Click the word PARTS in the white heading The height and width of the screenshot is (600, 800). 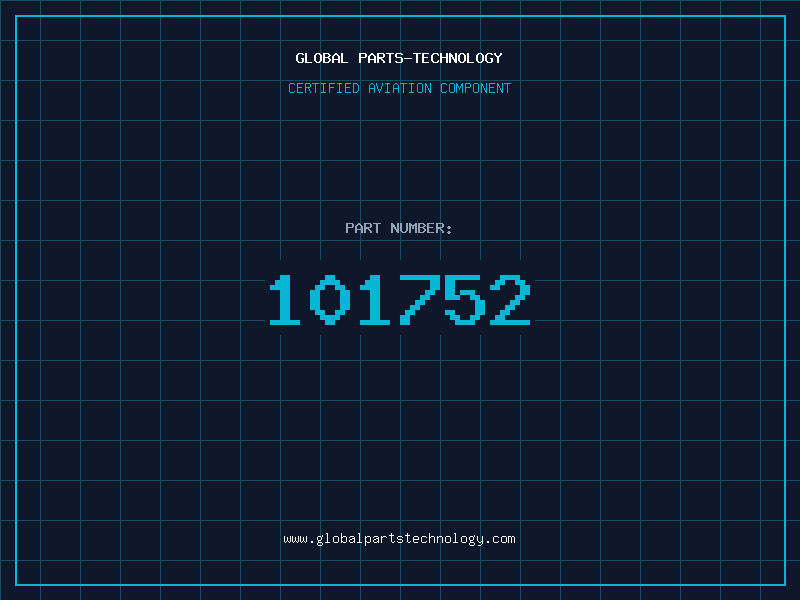[380, 58]
